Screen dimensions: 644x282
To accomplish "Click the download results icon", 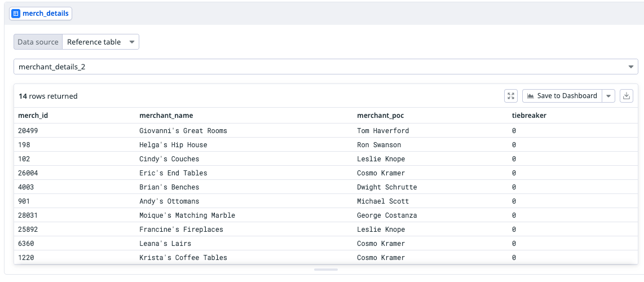I will coord(626,96).
